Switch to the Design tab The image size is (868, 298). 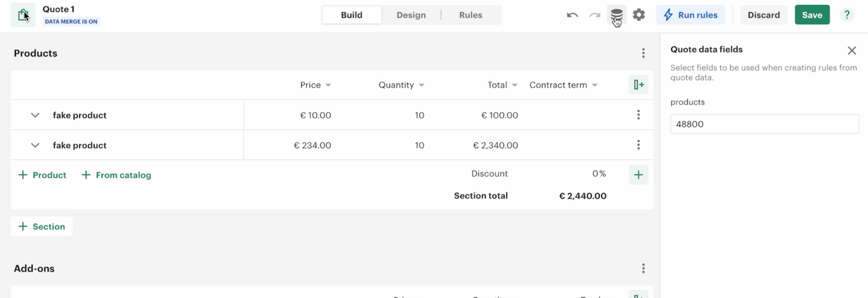click(411, 15)
